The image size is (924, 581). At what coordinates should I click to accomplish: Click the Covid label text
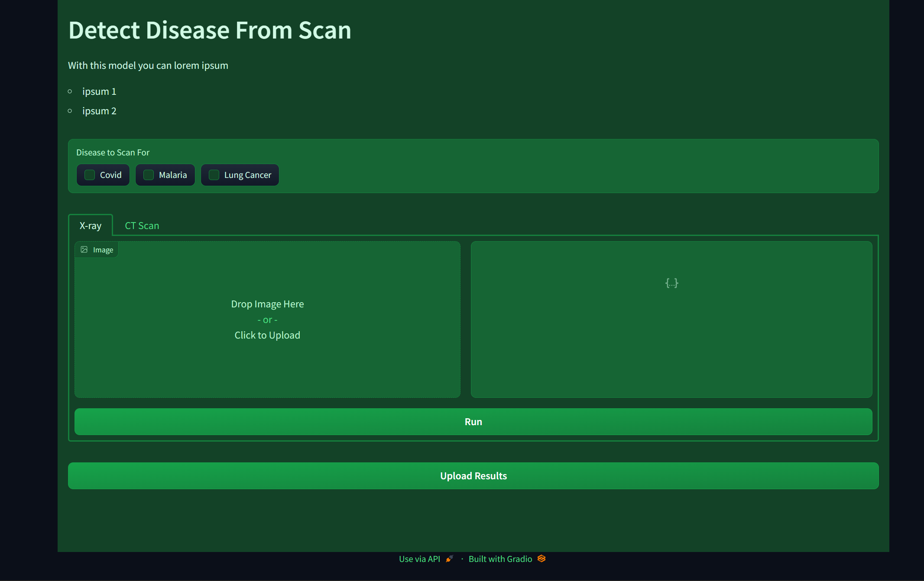point(111,175)
